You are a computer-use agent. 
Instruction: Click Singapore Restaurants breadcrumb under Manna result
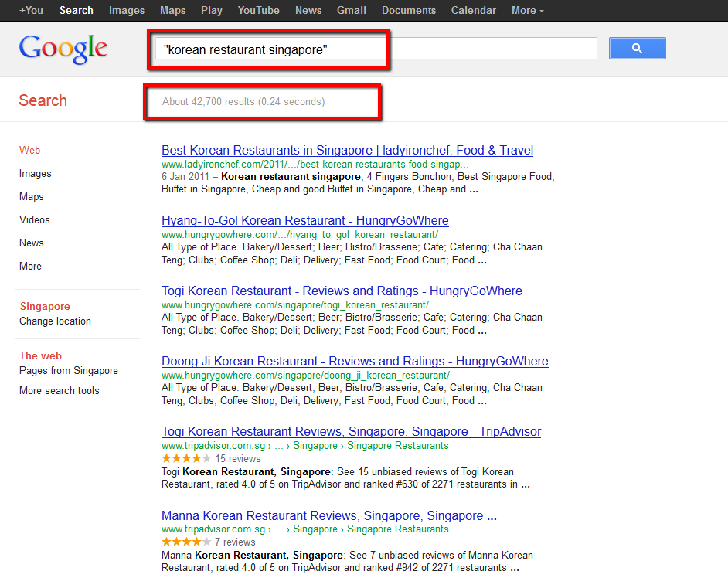tap(398, 529)
